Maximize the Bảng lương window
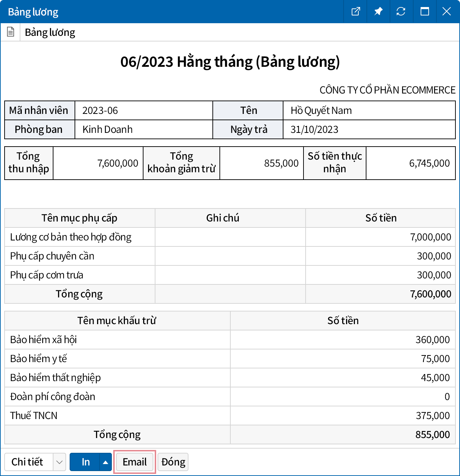This screenshot has width=460, height=476. pos(424,12)
